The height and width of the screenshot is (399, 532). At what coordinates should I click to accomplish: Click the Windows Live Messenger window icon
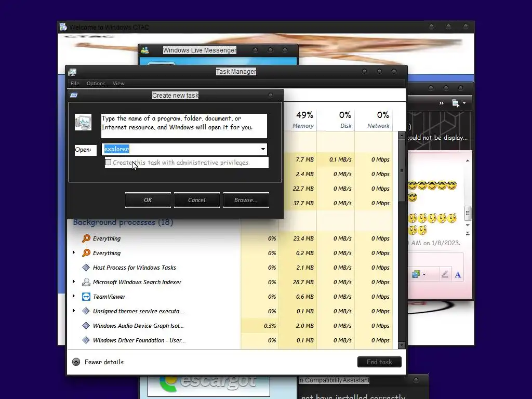pyautogui.click(x=145, y=50)
